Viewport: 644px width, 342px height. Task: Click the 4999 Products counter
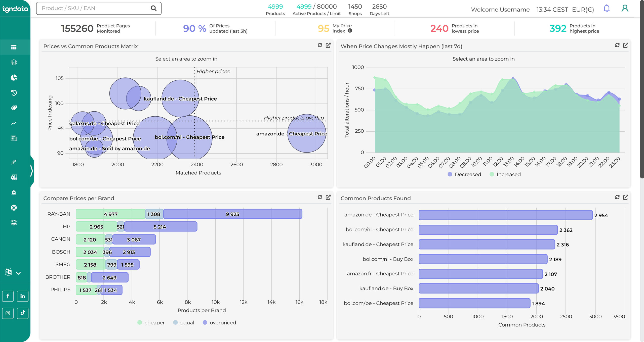(275, 10)
